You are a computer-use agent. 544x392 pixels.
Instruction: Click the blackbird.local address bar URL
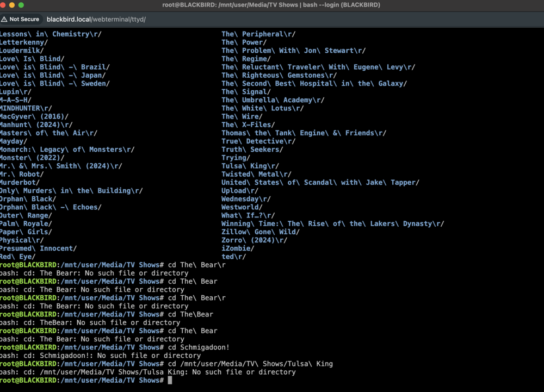pos(96,20)
